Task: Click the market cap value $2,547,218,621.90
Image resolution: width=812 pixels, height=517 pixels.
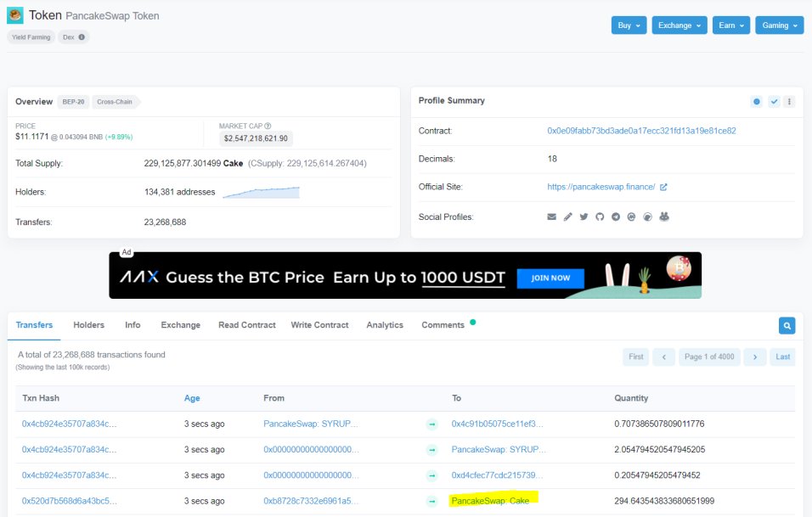Action: tap(256, 138)
